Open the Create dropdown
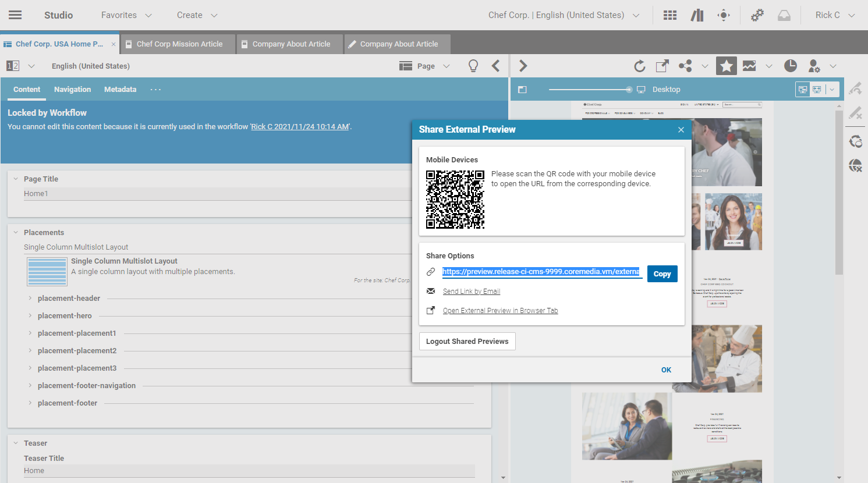868x483 pixels. (x=197, y=15)
